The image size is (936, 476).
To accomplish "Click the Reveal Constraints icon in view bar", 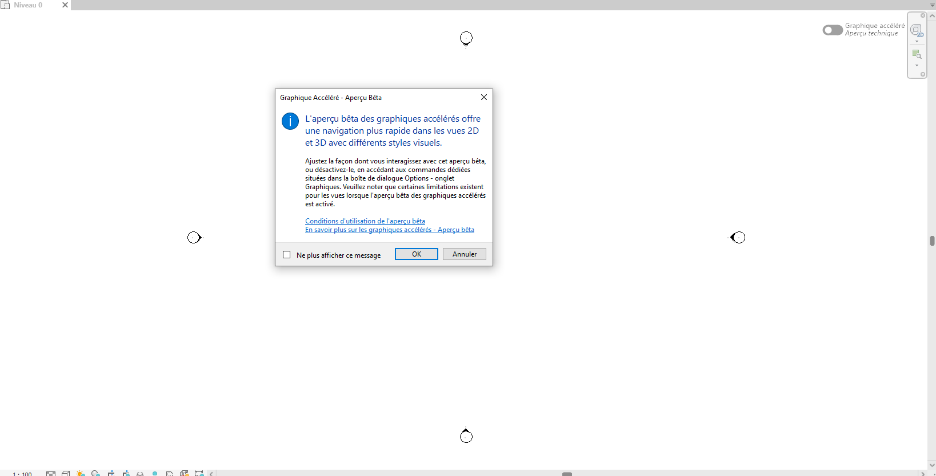I will coord(199,474).
